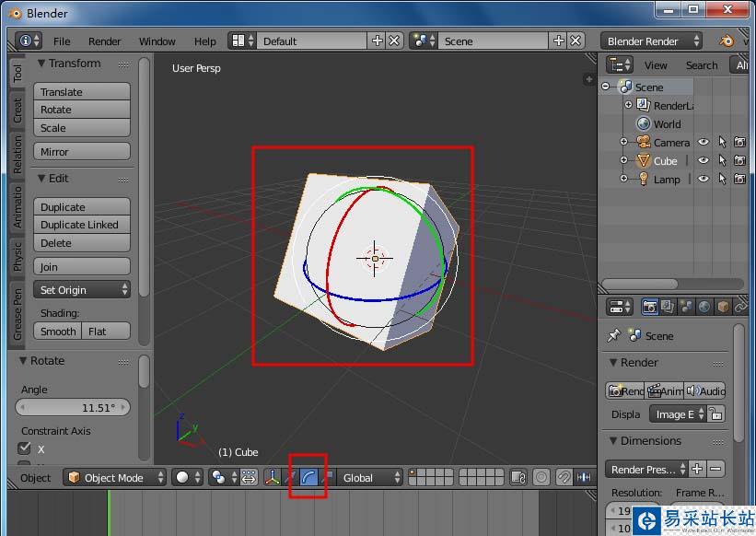756x536 pixels.
Task: Toggle Camera renderability camera icon
Action: click(x=739, y=142)
